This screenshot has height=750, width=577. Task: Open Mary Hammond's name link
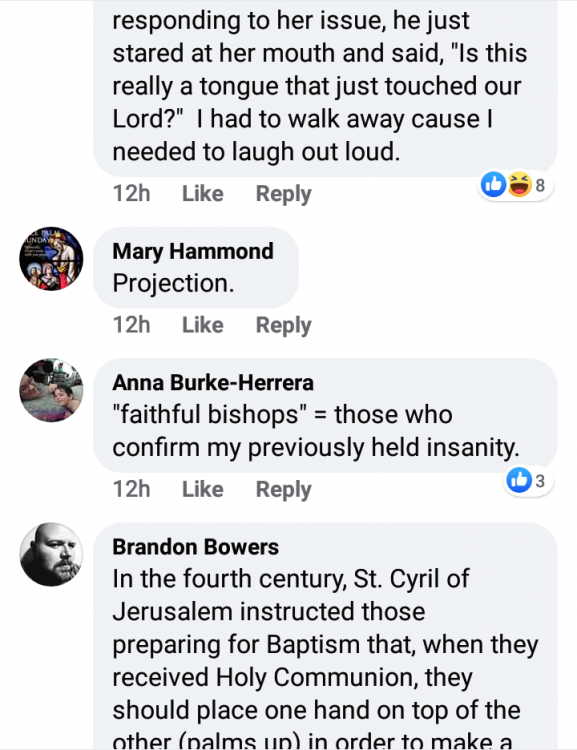click(193, 252)
